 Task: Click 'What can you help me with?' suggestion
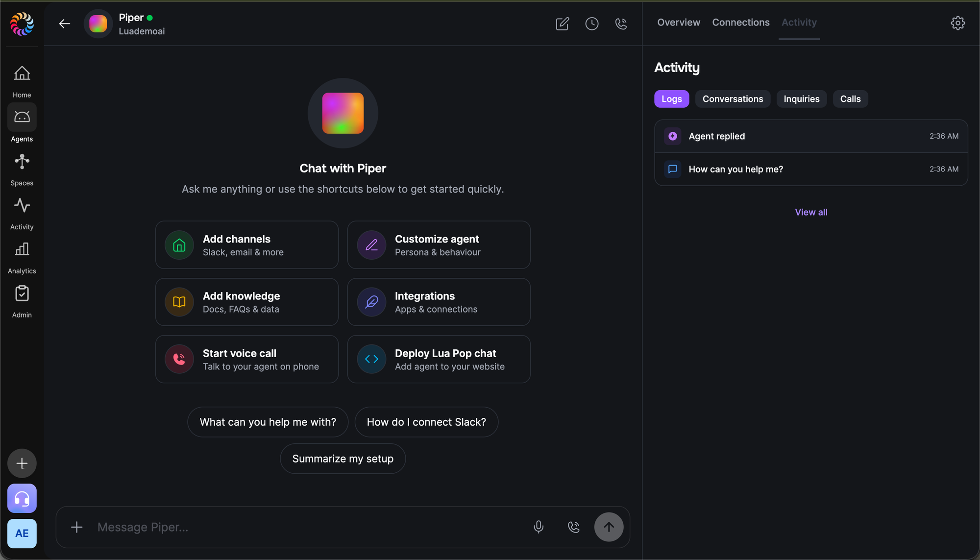(x=268, y=422)
